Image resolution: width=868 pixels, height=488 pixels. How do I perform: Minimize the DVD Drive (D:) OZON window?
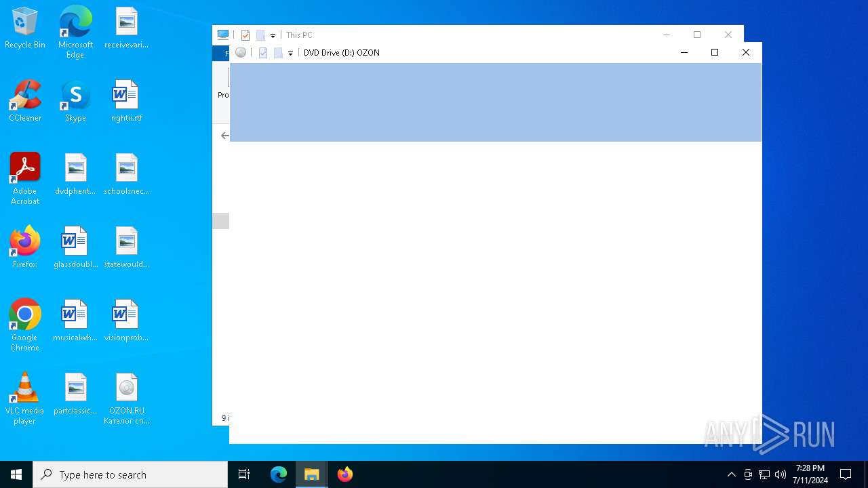(x=684, y=52)
